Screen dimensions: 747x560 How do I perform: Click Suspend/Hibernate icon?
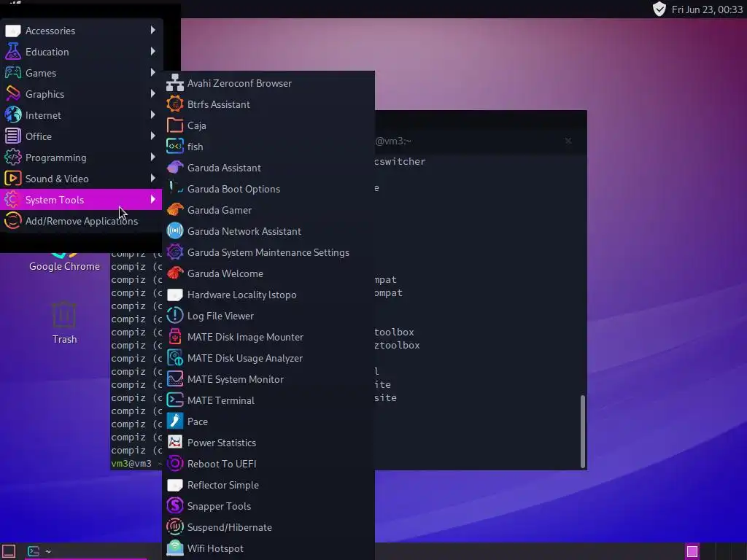click(175, 526)
